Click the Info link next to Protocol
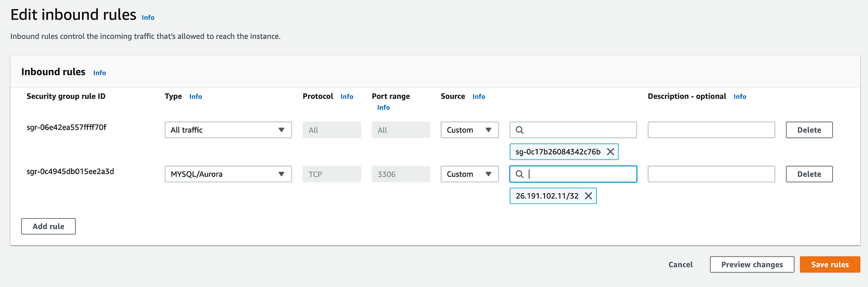Screen dimensions: 868x287 347,97
